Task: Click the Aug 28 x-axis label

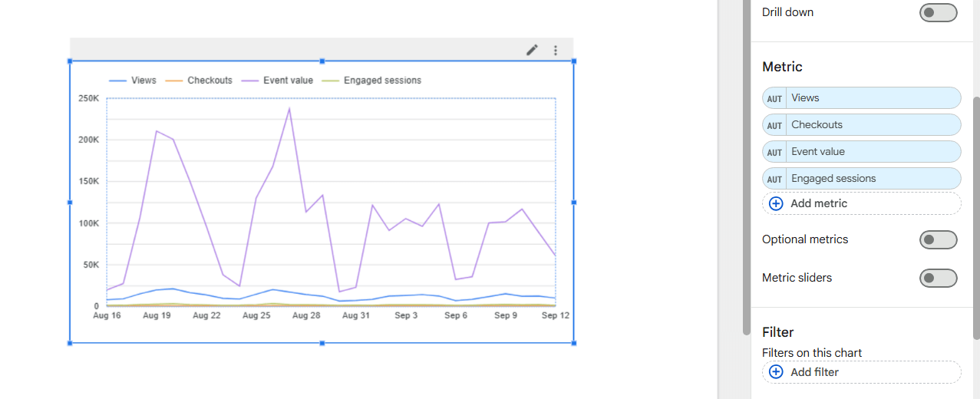Action: 306,315
